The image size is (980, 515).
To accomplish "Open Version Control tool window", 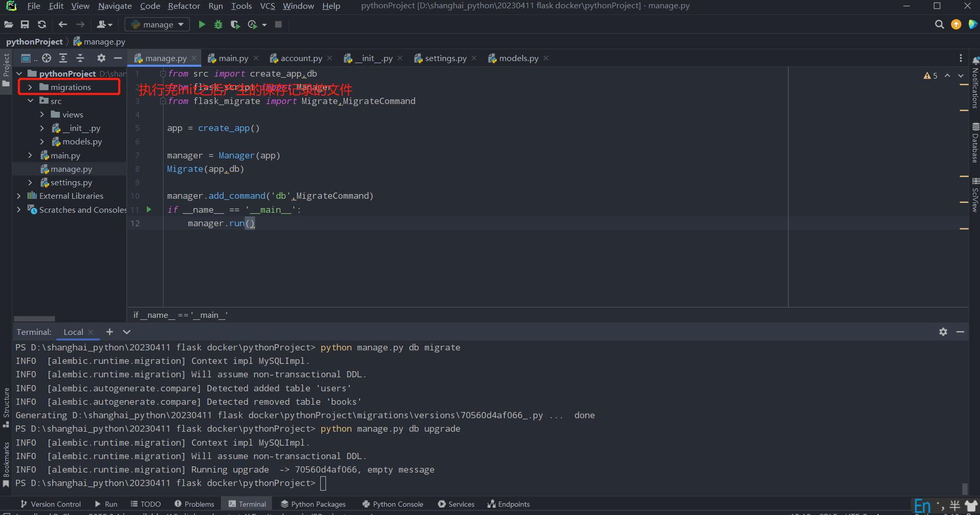I will click(51, 504).
